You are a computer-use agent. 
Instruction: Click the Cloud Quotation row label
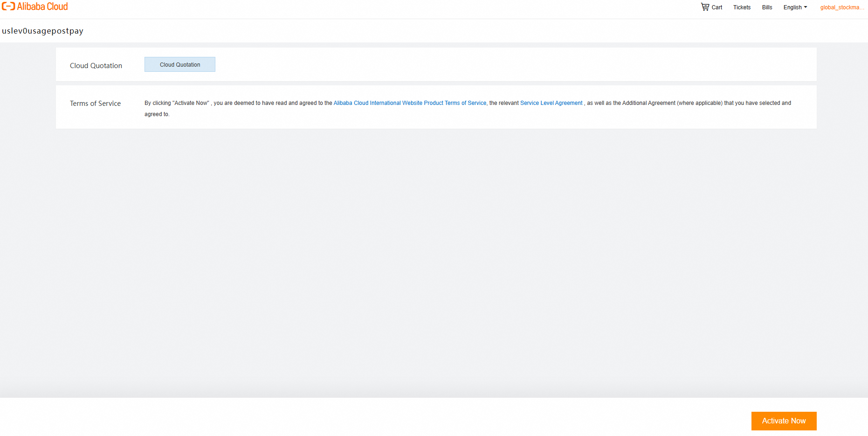tap(96, 66)
